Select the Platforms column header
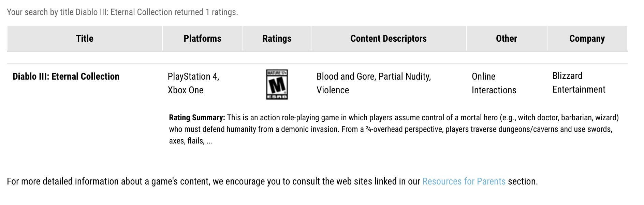Viewport: 644px width, 205px height. pos(202,39)
